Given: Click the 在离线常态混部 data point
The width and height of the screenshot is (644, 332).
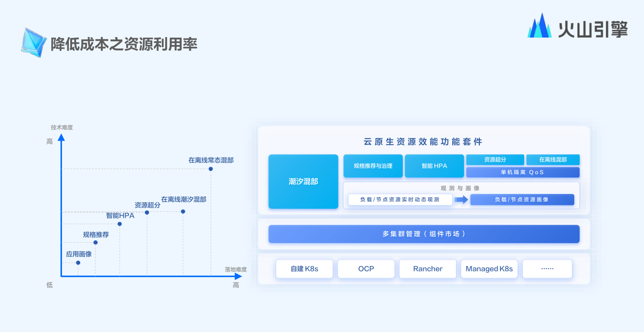Looking at the screenshot, I should (x=211, y=169).
